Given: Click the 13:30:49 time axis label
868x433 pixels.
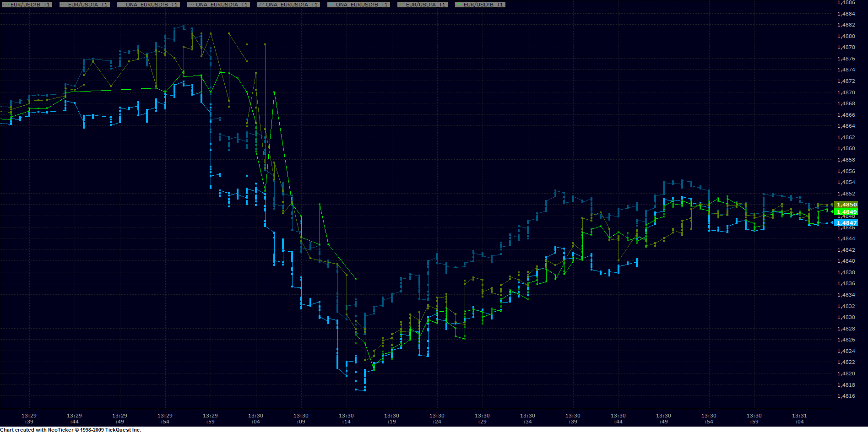Looking at the screenshot, I should [663, 419].
